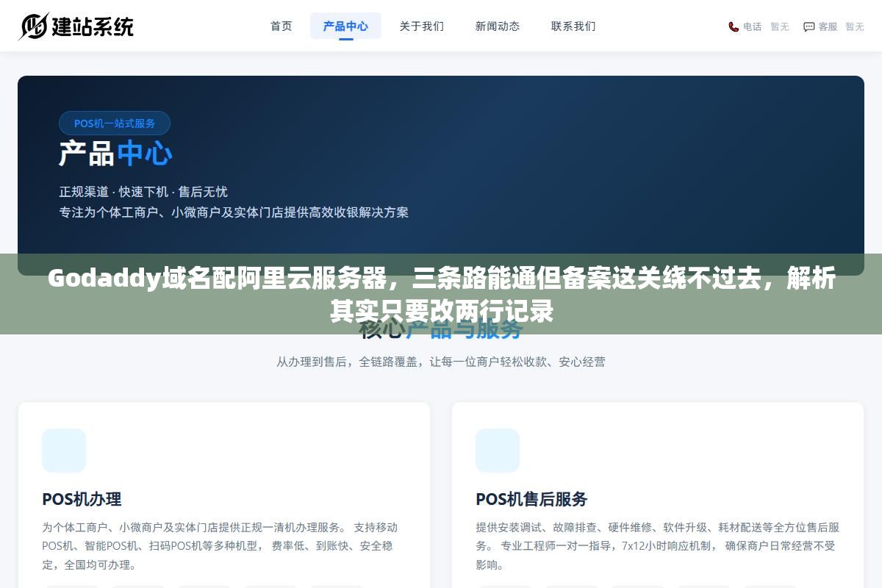The width and height of the screenshot is (882, 588).
Task: Click the 客服 chat bubble icon
Action: point(808,26)
